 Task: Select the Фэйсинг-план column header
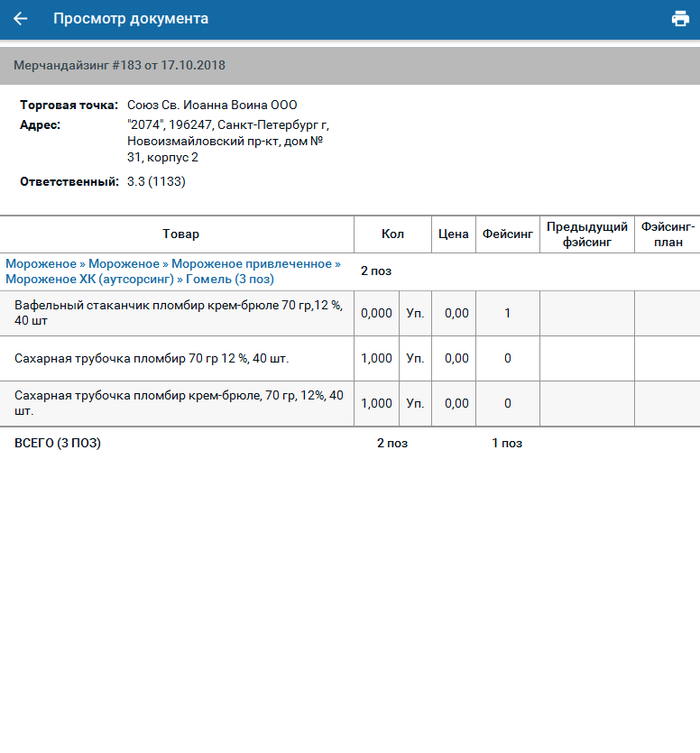pos(668,234)
